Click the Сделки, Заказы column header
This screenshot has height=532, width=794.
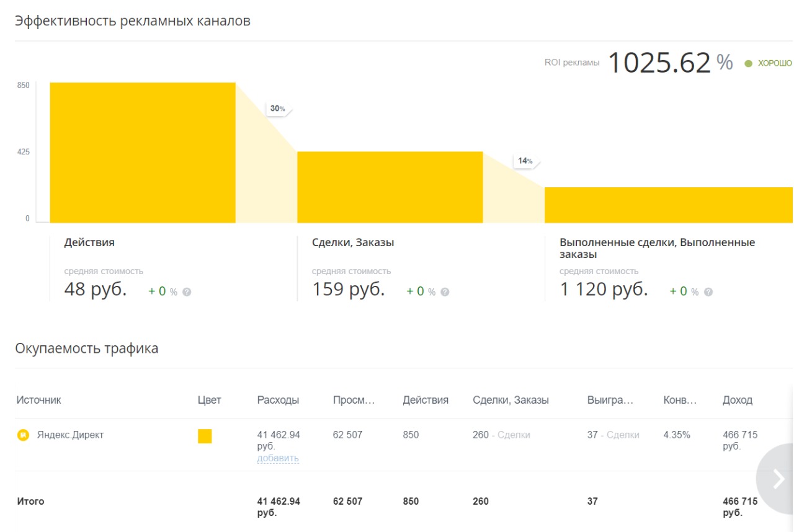(511, 400)
